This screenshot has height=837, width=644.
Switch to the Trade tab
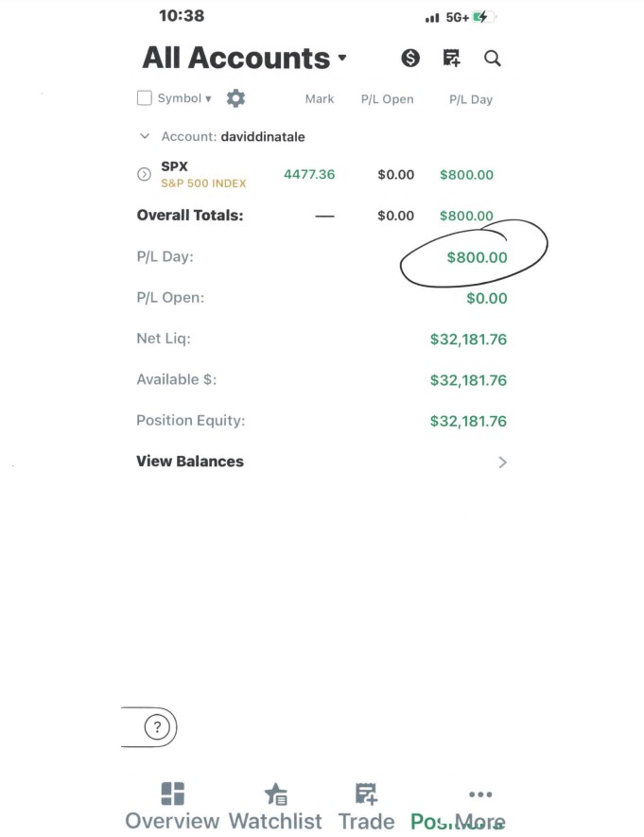pos(367,806)
